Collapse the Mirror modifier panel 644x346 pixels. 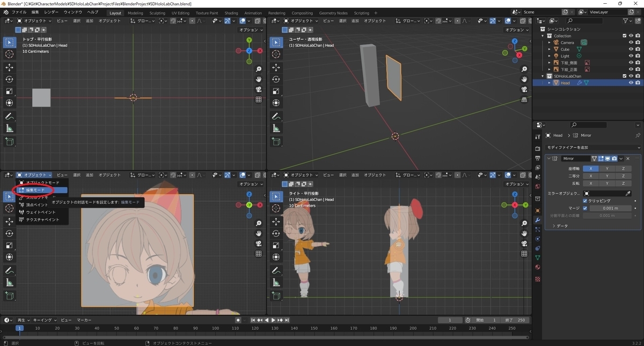548,158
